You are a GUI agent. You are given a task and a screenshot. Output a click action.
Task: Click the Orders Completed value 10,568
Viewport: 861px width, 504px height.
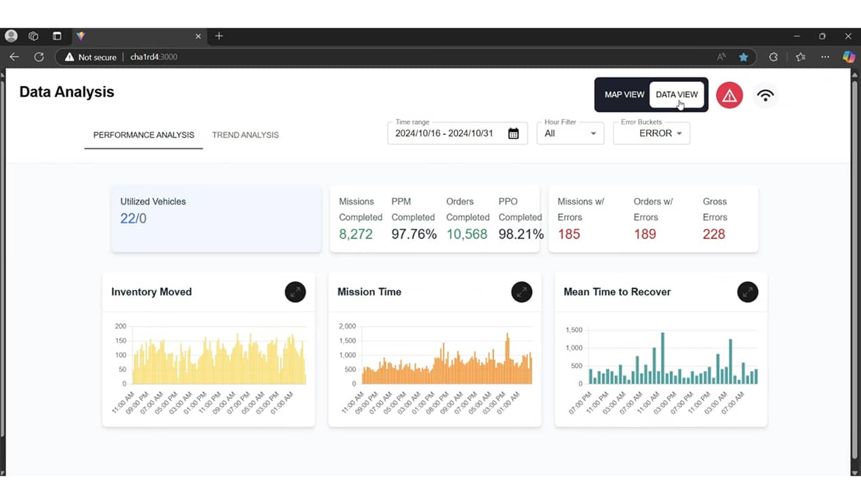(x=466, y=234)
